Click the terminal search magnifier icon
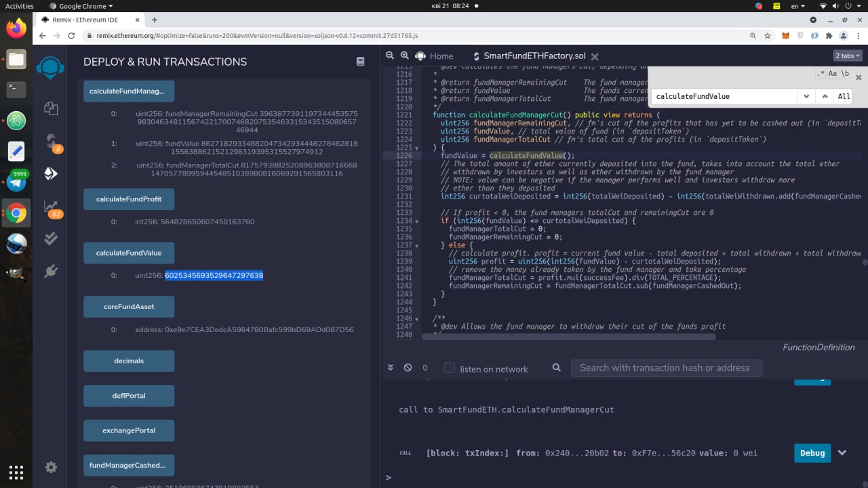This screenshot has height=488, width=868. 557,367
